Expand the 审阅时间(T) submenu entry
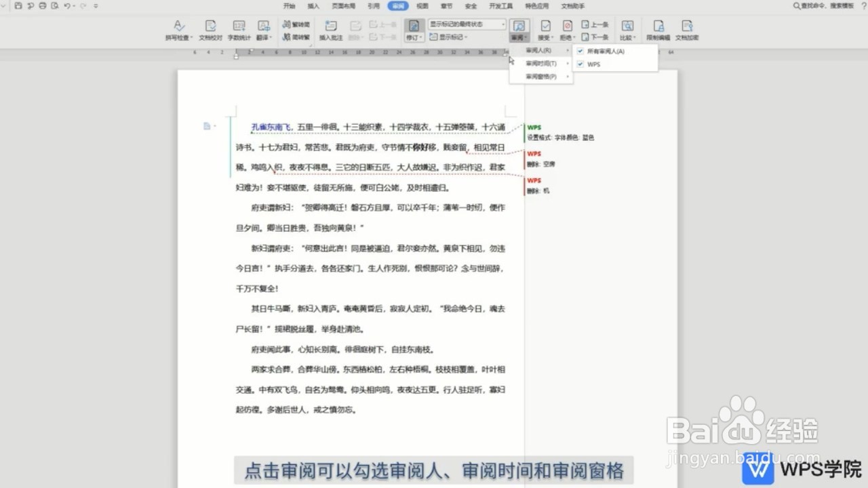Screen dimensions: 868x488 [541, 64]
